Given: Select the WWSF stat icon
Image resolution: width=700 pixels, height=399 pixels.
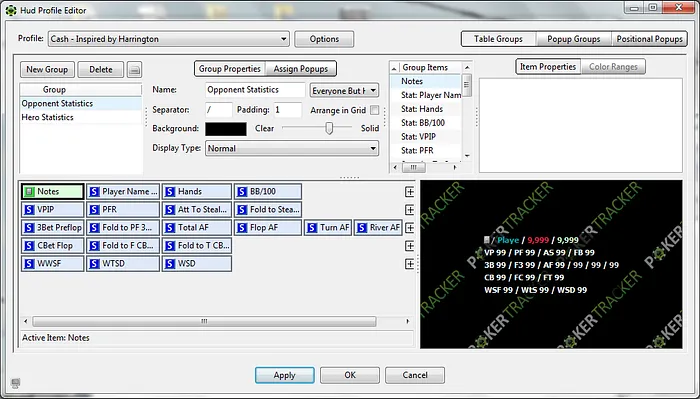Looking at the screenshot, I should 29,264.
